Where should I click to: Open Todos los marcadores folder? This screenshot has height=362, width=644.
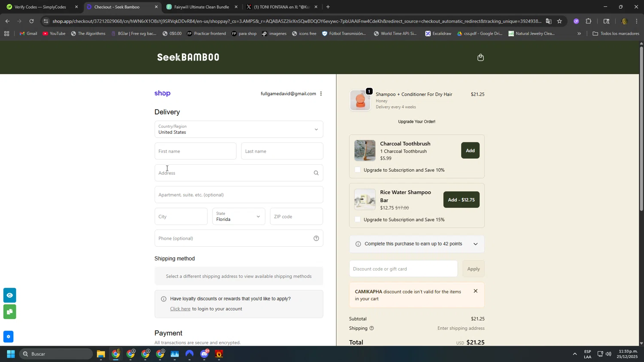click(616, 33)
